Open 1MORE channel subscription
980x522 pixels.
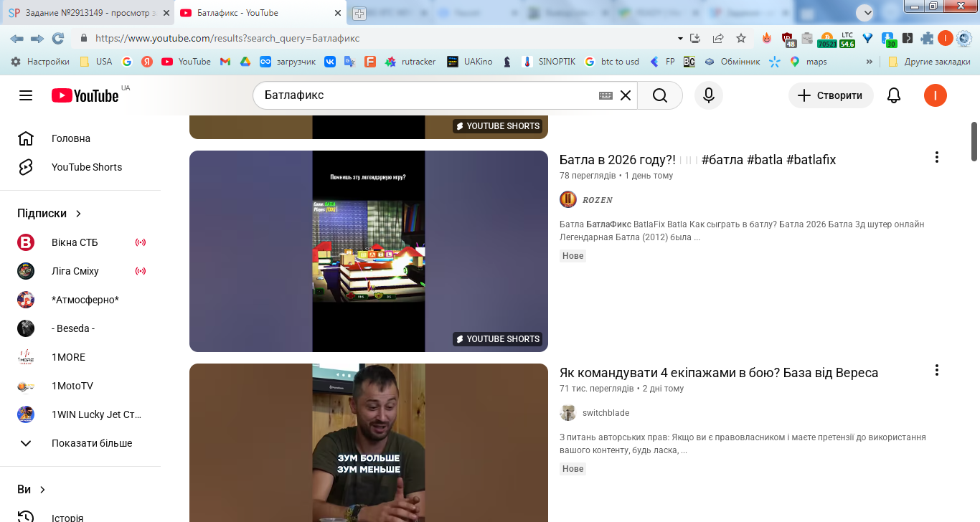pyautogui.click(x=80, y=357)
